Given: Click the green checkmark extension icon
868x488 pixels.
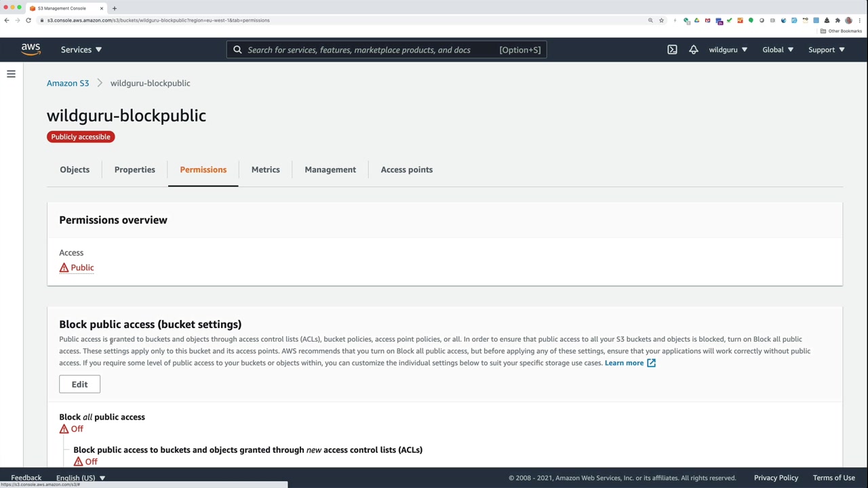Looking at the screenshot, I should click(729, 20).
